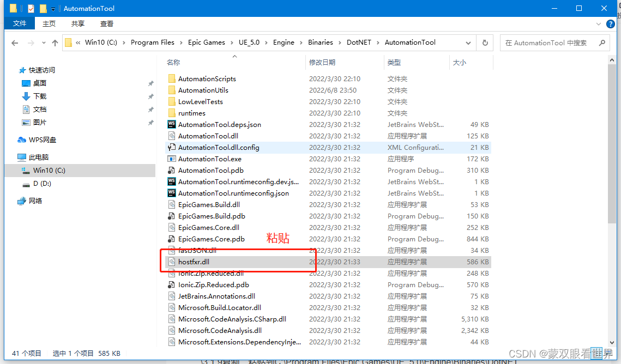Select JetBrains.Annotations.dll file
Viewport: 621px width, 364px height.
216,296
